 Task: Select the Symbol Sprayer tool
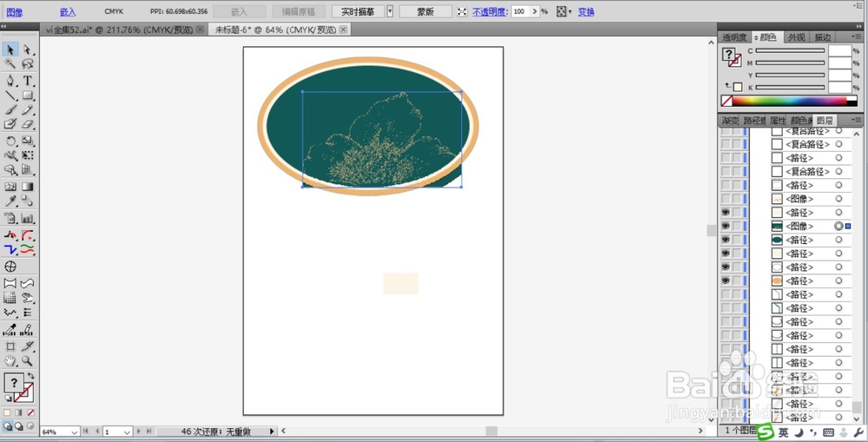10,218
